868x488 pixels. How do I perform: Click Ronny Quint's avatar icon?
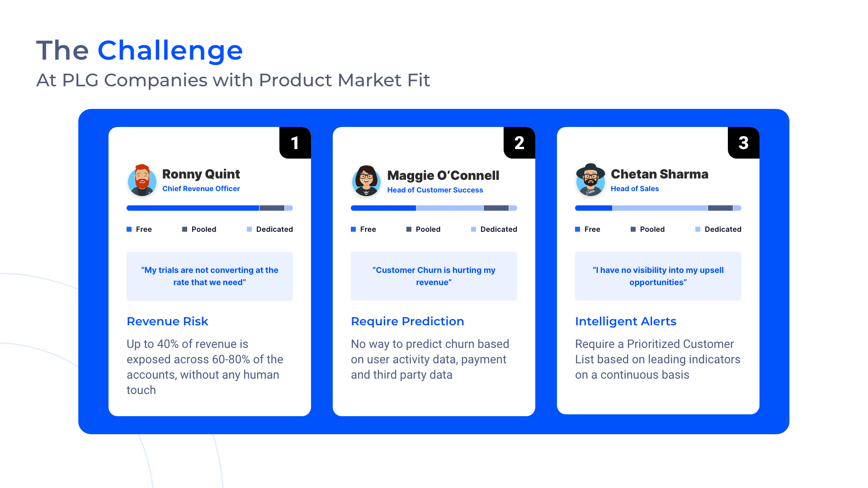[142, 180]
